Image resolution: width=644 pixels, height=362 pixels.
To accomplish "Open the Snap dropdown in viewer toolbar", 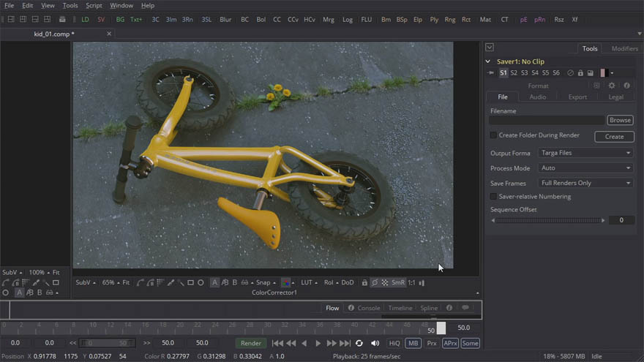I will [x=266, y=282].
